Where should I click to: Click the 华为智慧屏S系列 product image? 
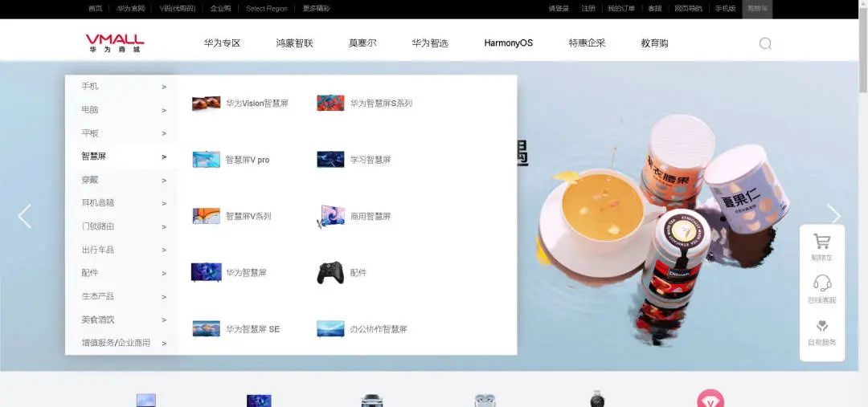(330, 103)
